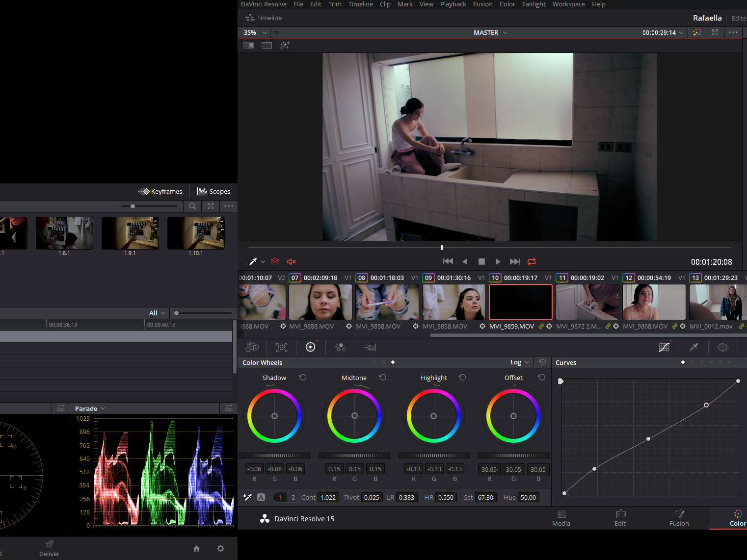Open the Playback menu
747x560 pixels.
click(453, 4)
